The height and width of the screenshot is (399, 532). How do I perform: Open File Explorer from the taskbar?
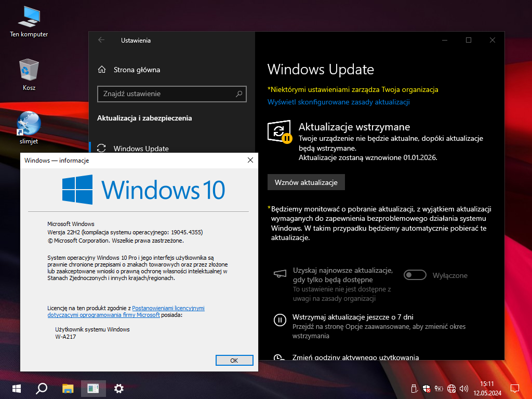click(68, 388)
